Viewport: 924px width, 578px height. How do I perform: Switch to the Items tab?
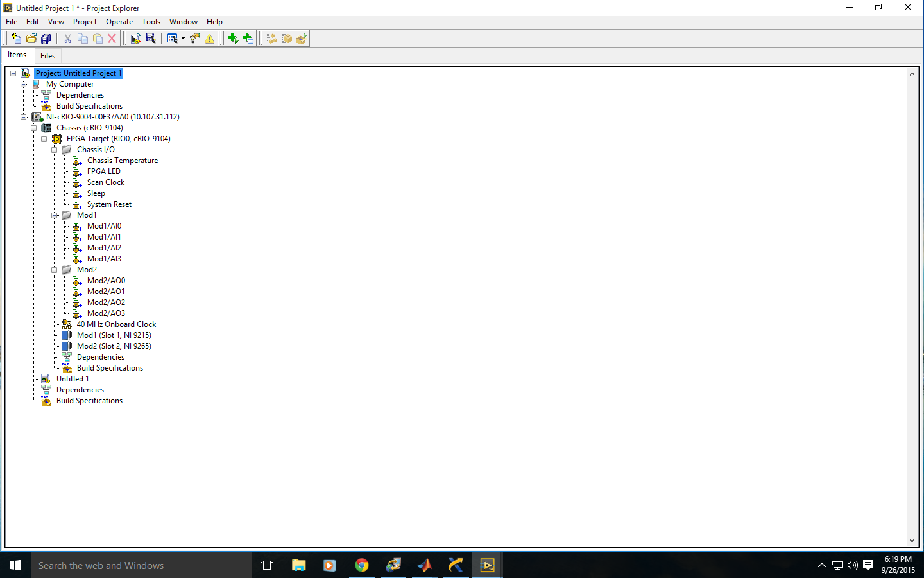(17, 55)
